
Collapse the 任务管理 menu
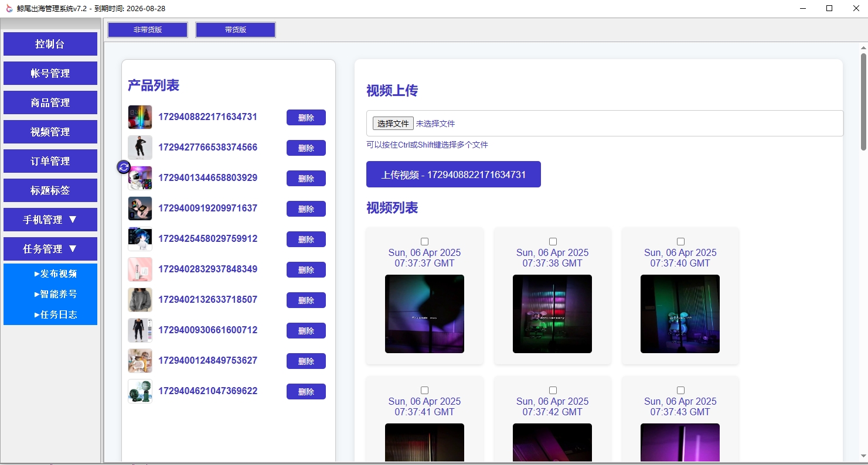coord(50,249)
